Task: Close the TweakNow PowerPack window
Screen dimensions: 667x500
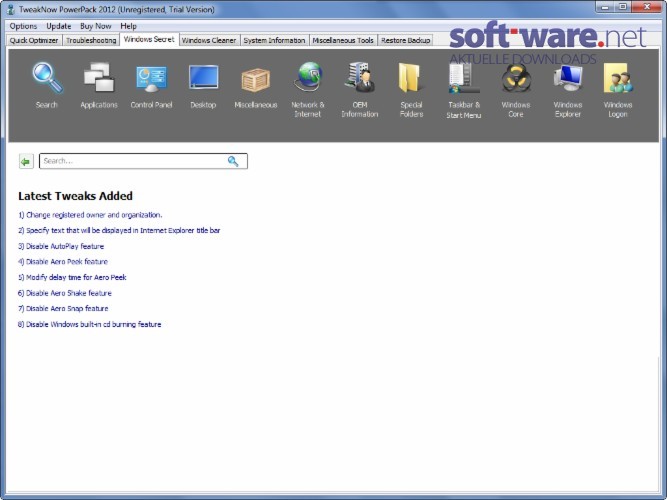Action: pyautogui.click(x=647, y=7)
